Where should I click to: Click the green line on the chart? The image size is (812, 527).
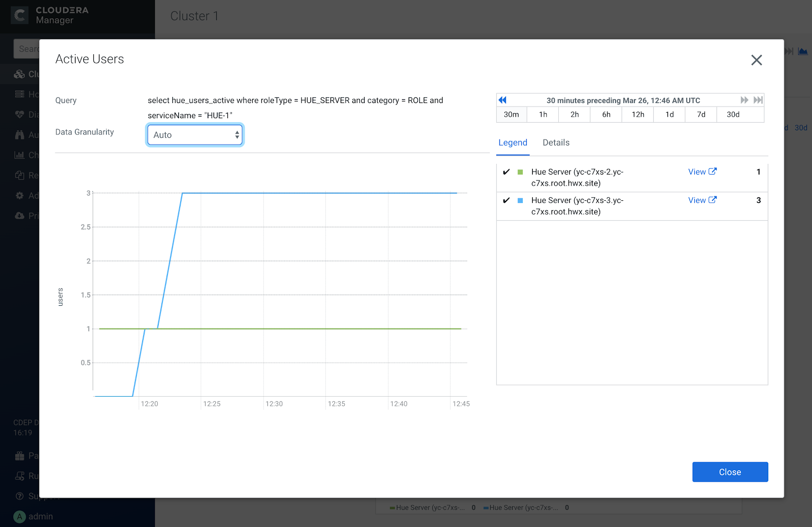pos(280,329)
